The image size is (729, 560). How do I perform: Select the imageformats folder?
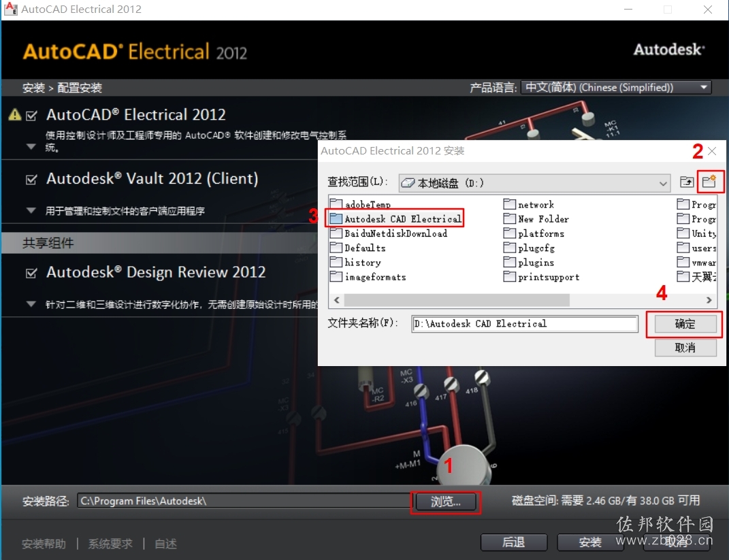coord(368,276)
